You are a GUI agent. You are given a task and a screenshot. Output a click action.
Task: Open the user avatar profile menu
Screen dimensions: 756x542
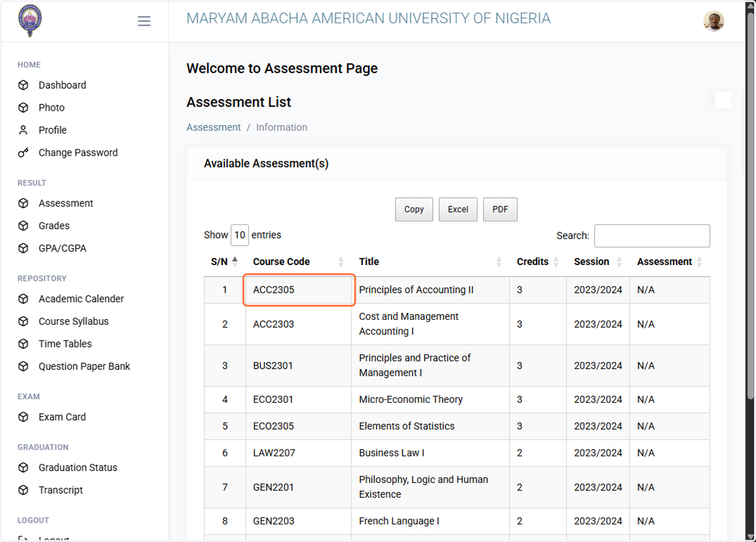point(714,21)
